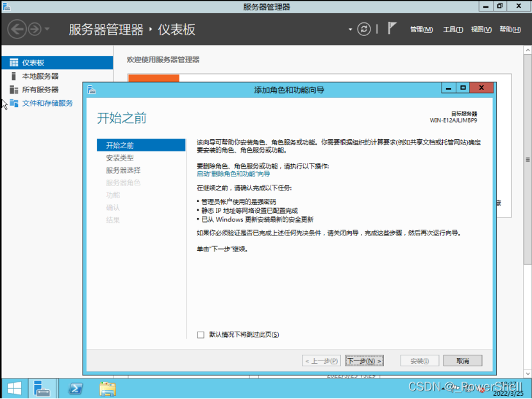The width and height of the screenshot is (532, 399).
Task: Open the 帮助(H) menu
Action: click(x=510, y=30)
